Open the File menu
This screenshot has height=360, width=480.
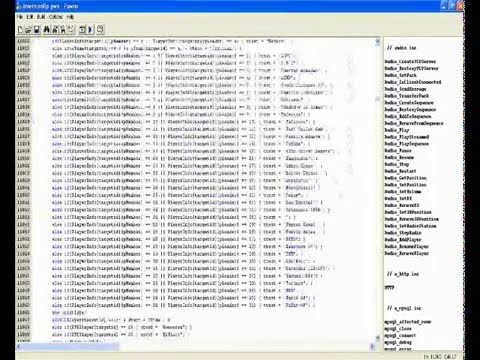[x=20, y=17]
